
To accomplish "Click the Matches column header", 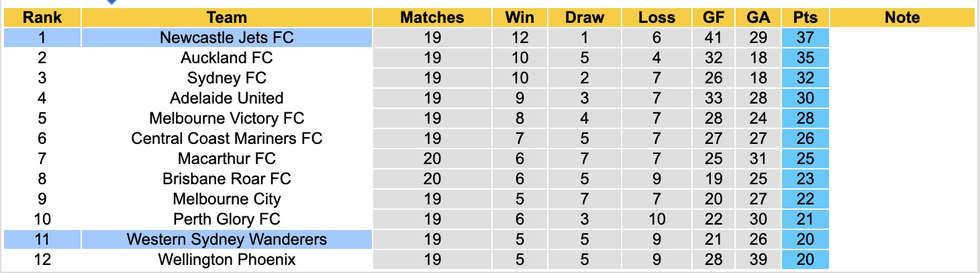I will point(432,17).
